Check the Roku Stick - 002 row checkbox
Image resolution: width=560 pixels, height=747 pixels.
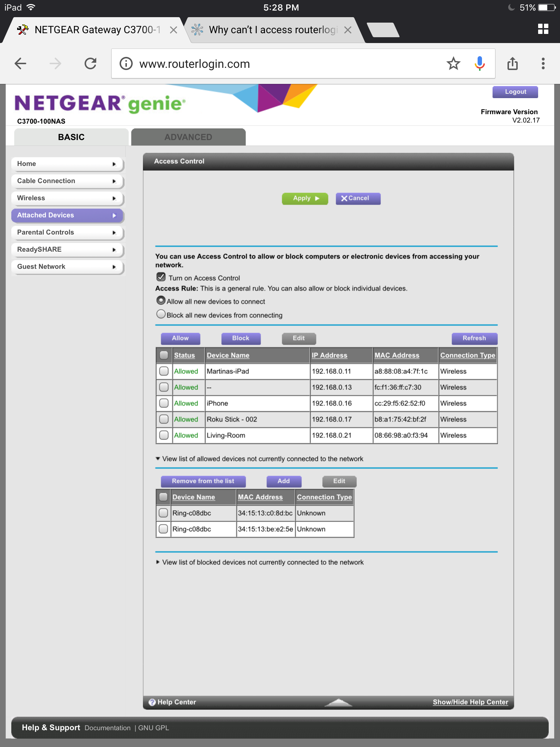(164, 419)
